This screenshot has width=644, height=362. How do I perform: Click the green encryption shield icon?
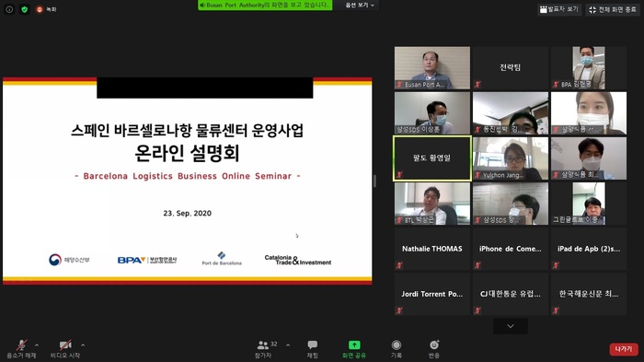(x=24, y=9)
